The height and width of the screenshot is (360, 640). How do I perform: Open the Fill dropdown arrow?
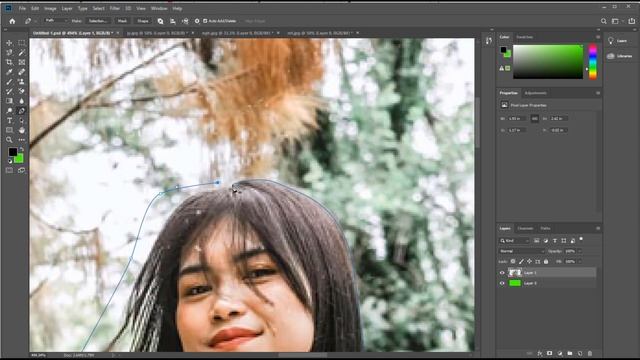click(579, 261)
